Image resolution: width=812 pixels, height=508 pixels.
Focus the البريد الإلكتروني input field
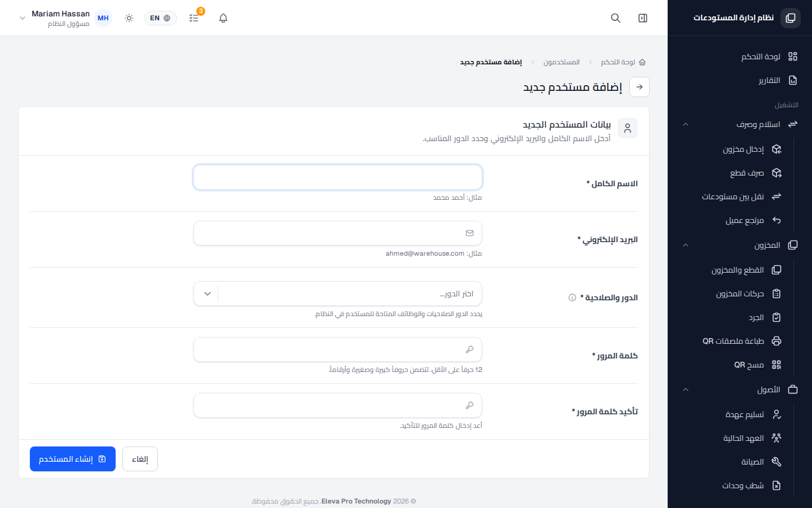point(338,233)
